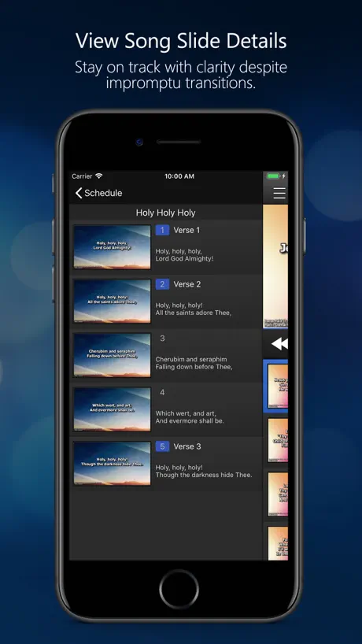Tap the blue number 2 badge
The image size is (362, 644).
point(162,284)
